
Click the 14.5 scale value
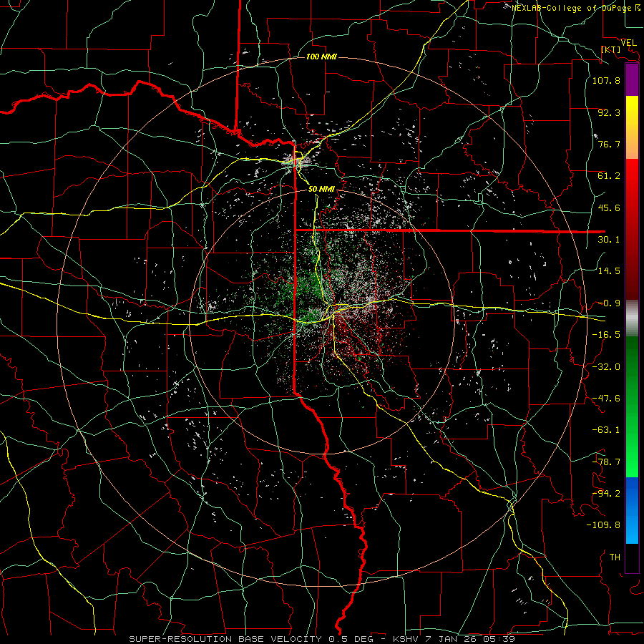pos(609,271)
